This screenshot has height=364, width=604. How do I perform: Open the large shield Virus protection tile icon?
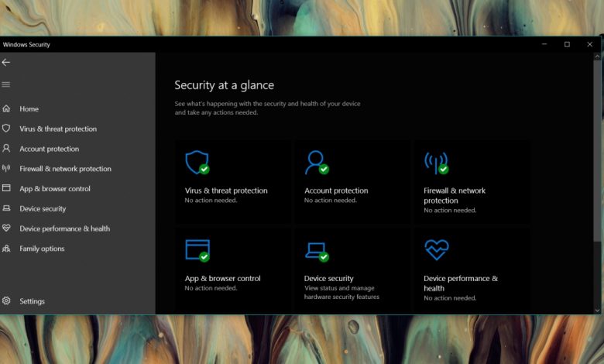(197, 162)
